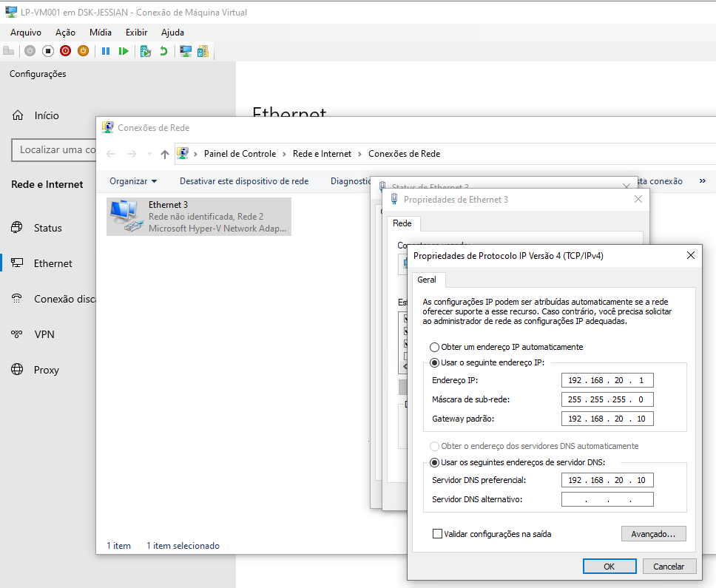Open the Ação menu
Screen dimensions: 716x588
(65, 33)
